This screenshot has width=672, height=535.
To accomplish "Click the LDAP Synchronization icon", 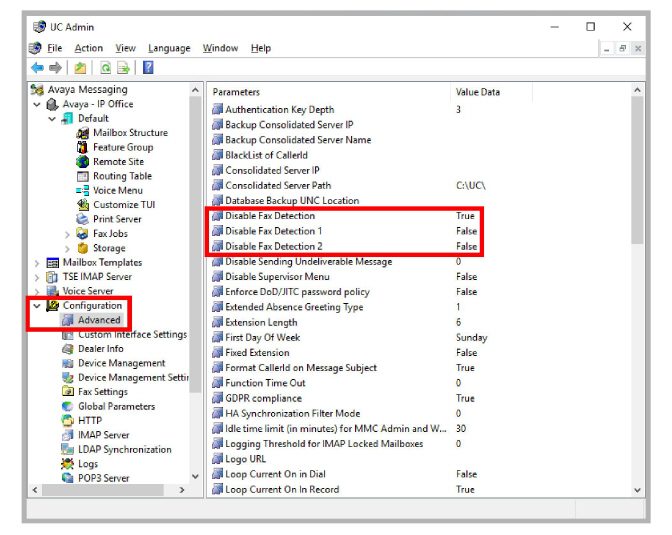I will [67, 449].
